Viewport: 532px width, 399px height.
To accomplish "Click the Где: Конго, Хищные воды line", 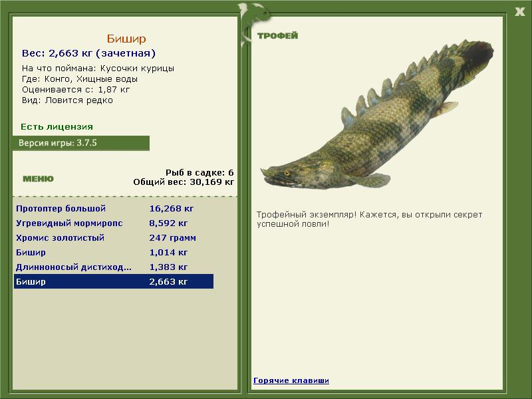I will [x=80, y=79].
